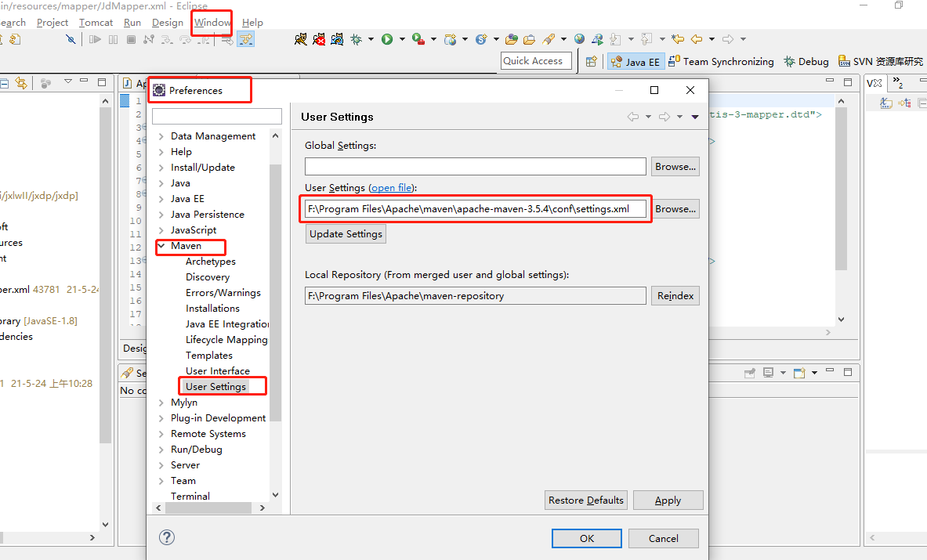Viewport: 927px width, 560px height.
Task: Click the Debug bug icon in the toolbar
Action: click(357, 38)
